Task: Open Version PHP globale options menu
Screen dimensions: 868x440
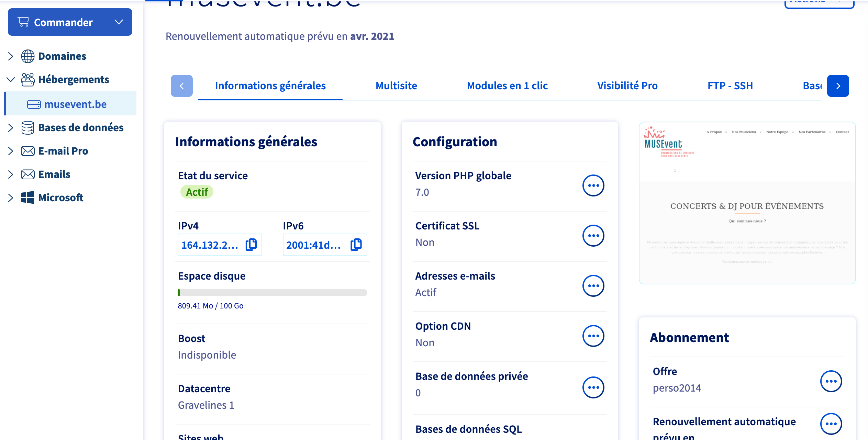Action: coord(593,185)
